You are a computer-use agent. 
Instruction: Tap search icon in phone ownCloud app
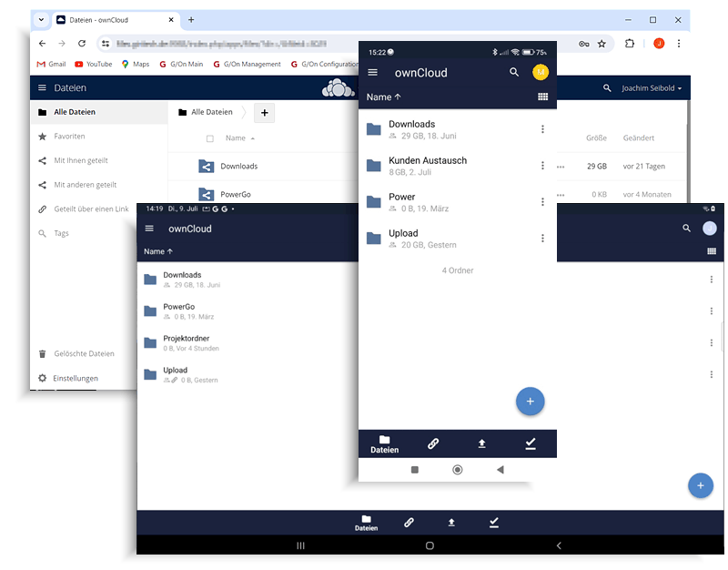pos(514,72)
